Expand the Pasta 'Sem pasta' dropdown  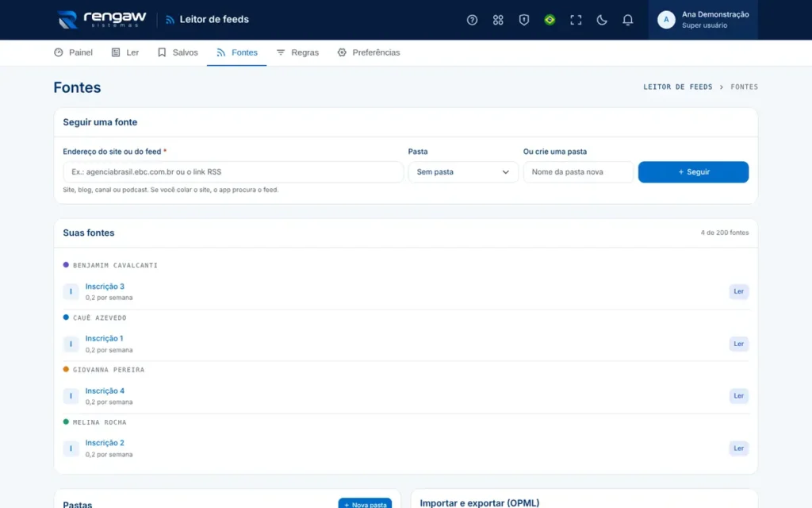click(x=463, y=172)
